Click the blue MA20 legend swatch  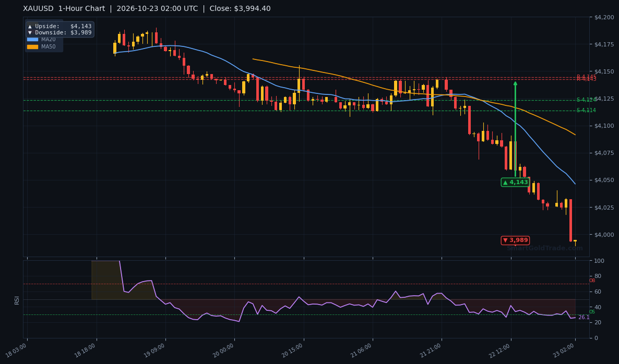(x=32, y=40)
